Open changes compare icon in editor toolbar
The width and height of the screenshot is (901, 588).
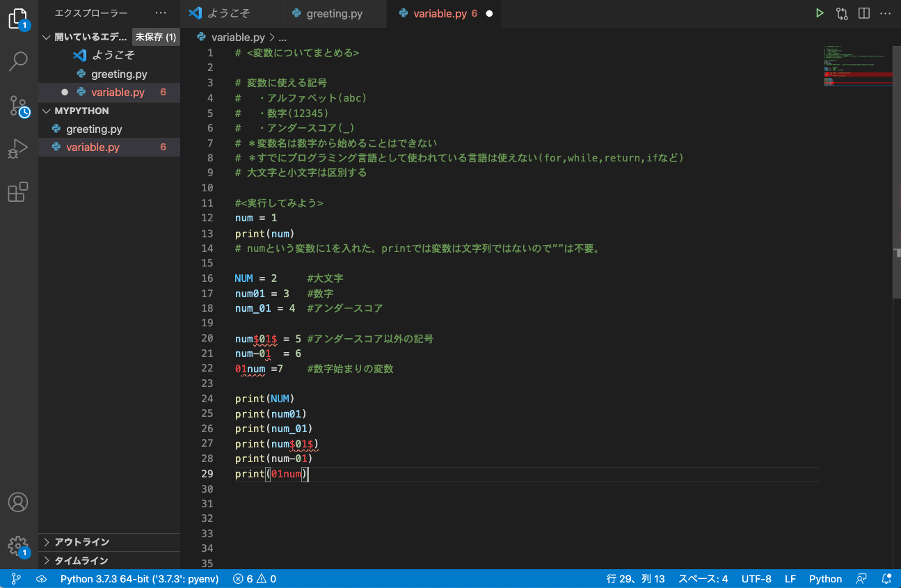click(842, 13)
